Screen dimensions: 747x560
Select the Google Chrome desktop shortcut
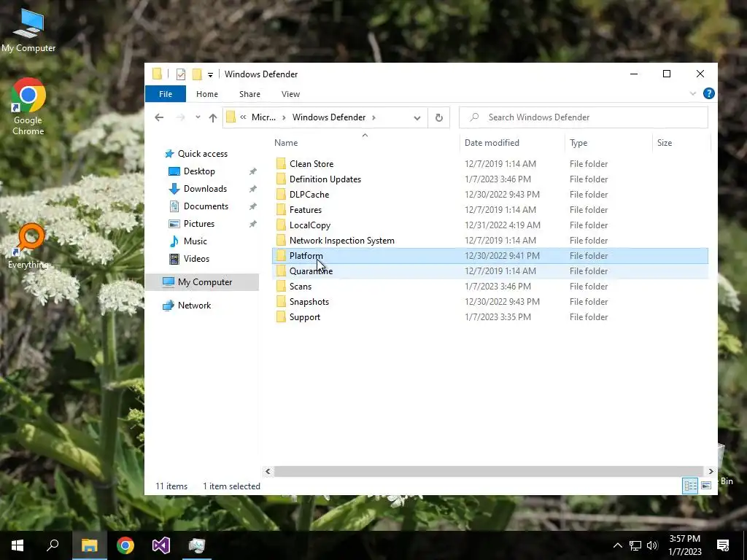tap(28, 106)
